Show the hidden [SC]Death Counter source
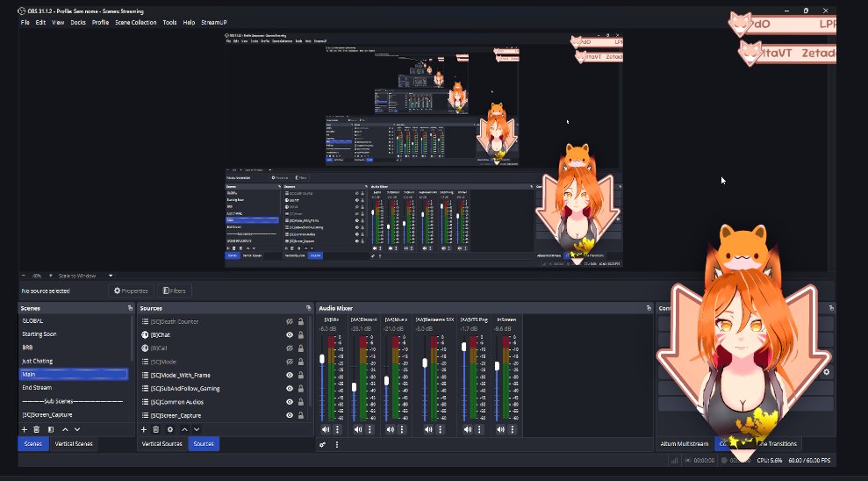 coord(290,321)
